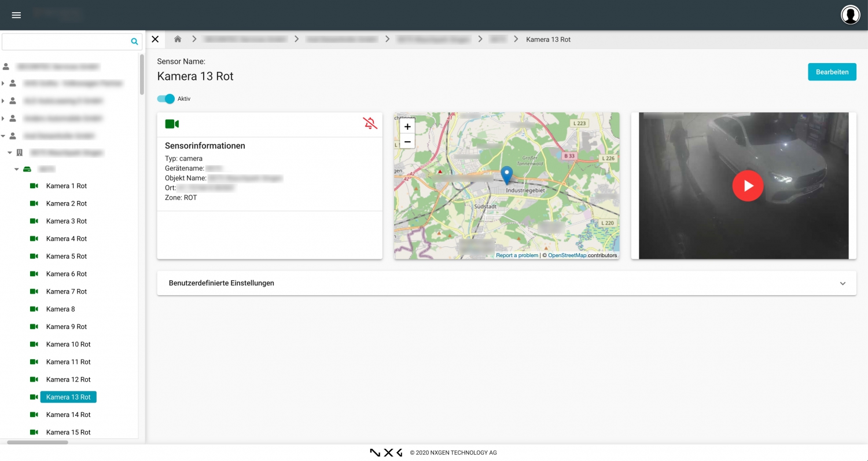This screenshot has height=461, width=868.
Task: Collapse the building site tree node
Action: (9, 153)
